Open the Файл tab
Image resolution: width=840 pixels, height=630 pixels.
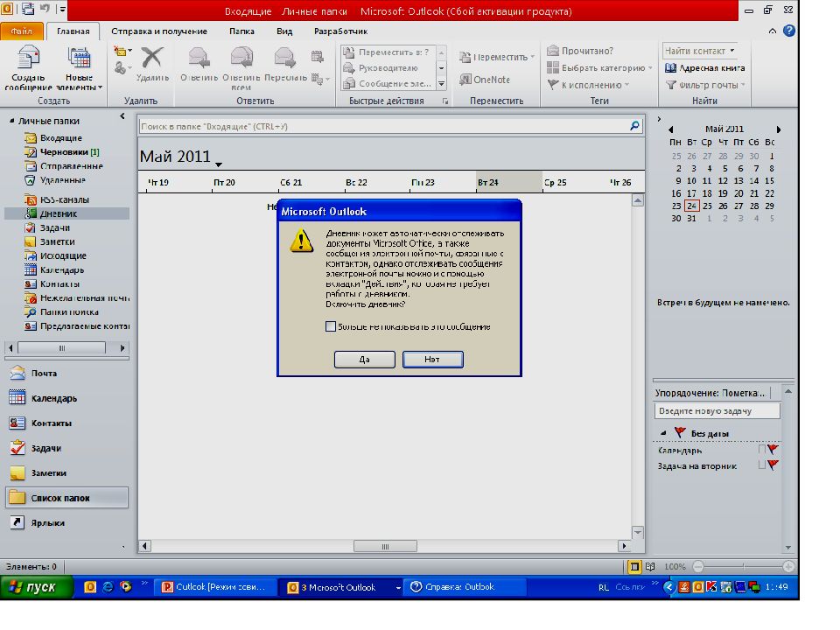(21, 31)
